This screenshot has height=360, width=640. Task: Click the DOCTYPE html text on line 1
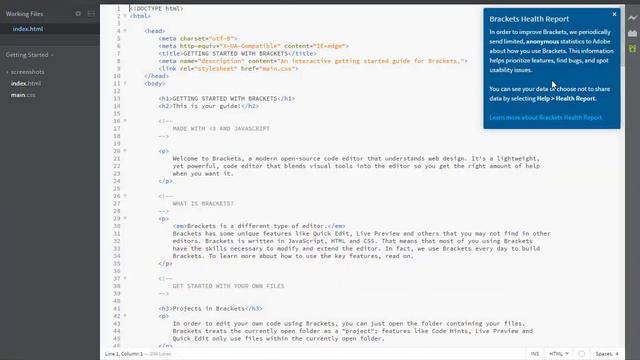(x=156, y=9)
